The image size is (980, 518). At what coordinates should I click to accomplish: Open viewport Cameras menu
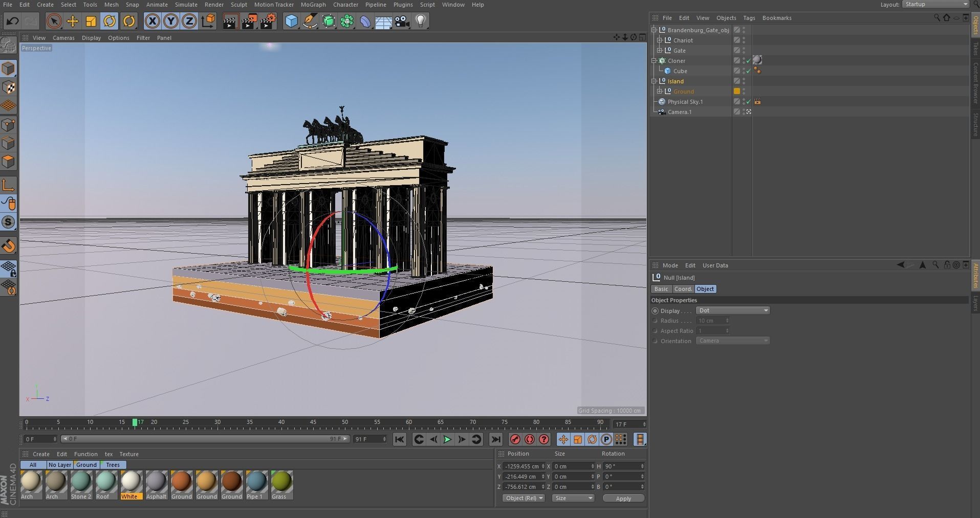click(x=63, y=38)
